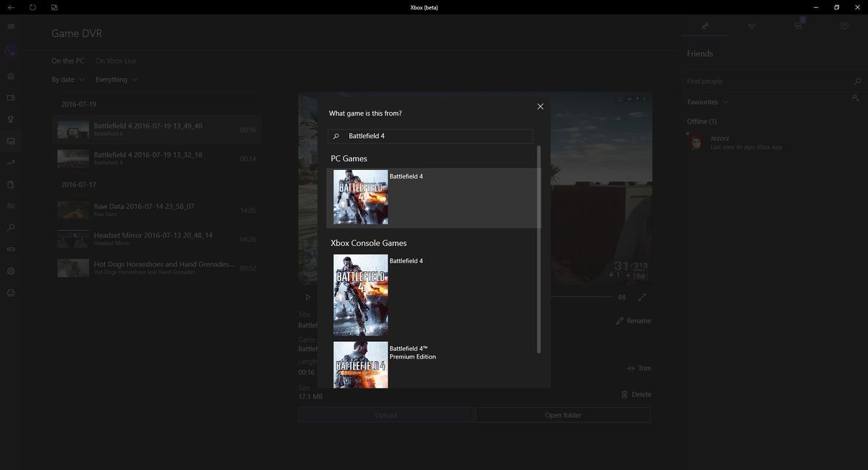The image size is (868, 470).
Task: Click the Upload button
Action: 386,415
